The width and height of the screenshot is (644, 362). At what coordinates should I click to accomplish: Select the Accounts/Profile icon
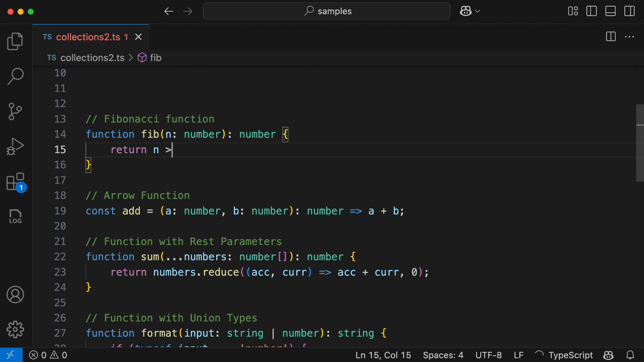pos(15,294)
